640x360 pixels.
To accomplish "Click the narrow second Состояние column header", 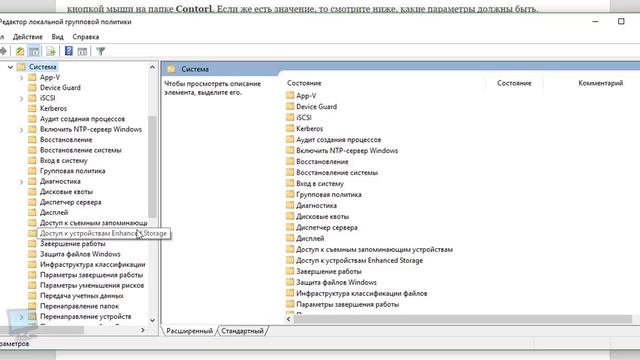I will (514, 83).
